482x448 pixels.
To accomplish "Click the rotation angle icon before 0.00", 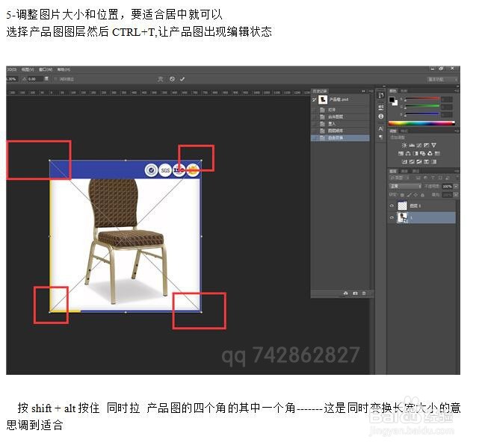I will [24, 79].
